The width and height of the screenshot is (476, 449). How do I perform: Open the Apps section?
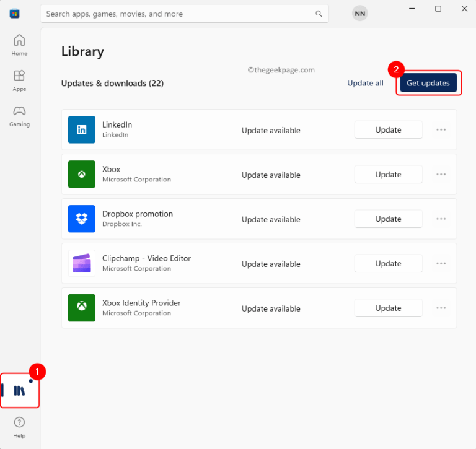coord(19,80)
